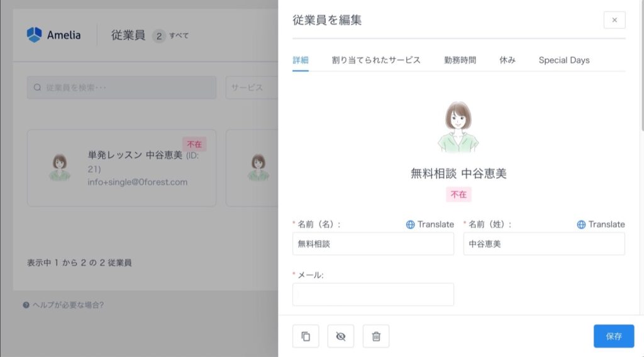Click the help question mark icon
Screen dimensions: 644x357
click(x=26, y=305)
